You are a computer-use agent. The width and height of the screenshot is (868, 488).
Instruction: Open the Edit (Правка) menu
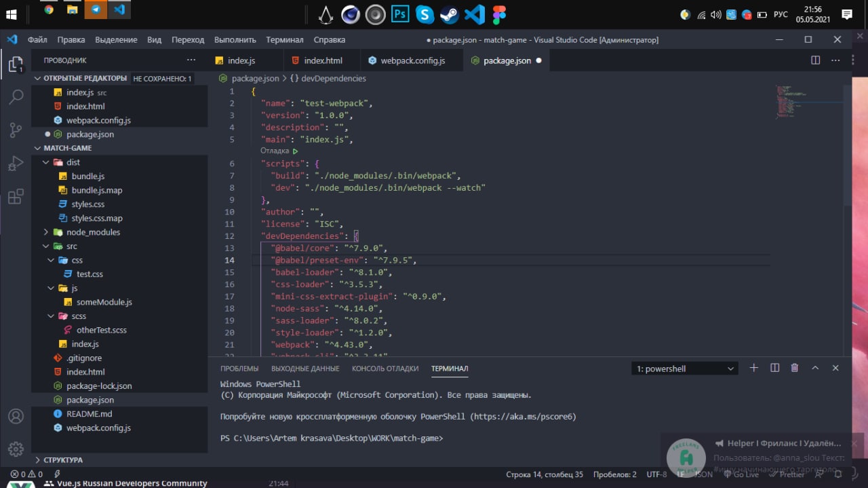coord(71,40)
